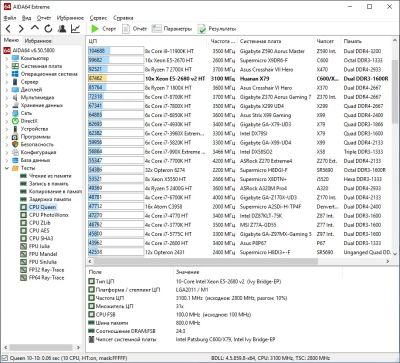Open the Задержка памяти test
Viewport: 400px width, 363px height.
click(x=46, y=199)
